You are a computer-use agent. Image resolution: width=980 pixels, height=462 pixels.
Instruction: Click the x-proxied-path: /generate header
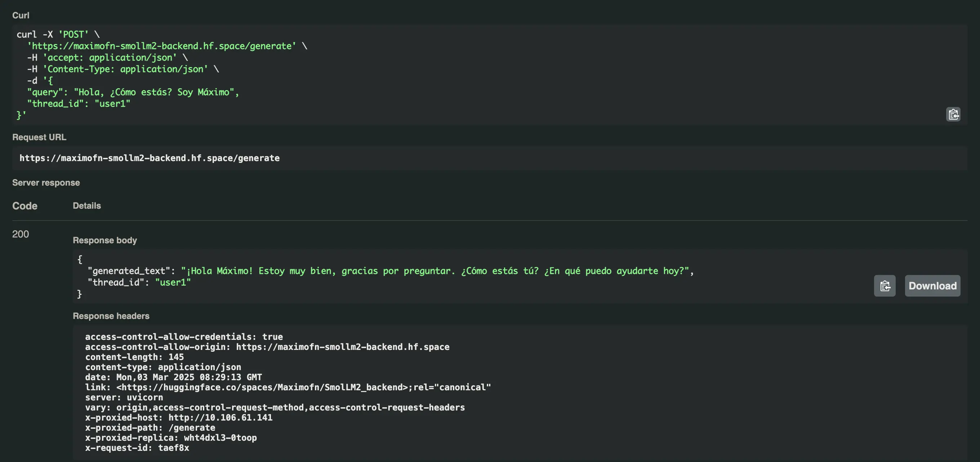[x=150, y=427]
